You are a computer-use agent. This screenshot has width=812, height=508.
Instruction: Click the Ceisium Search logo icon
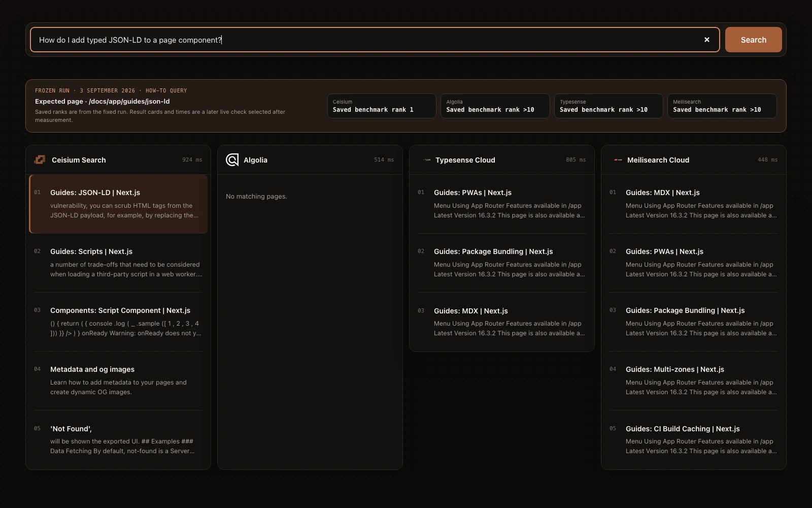pyautogui.click(x=40, y=160)
